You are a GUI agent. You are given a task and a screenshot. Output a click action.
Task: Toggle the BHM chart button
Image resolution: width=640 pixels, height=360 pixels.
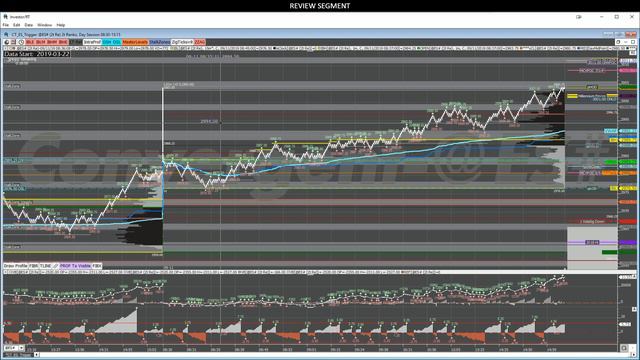coord(52,42)
